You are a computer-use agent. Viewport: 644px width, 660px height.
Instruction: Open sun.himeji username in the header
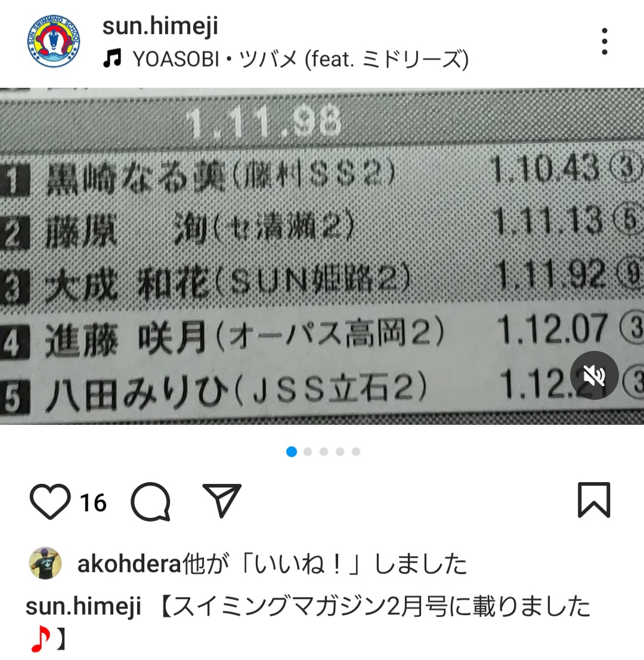[x=160, y=26]
